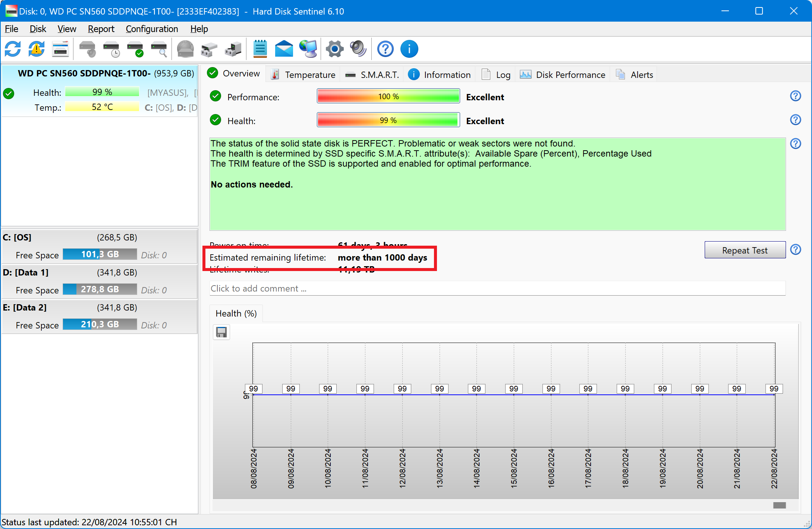
Task: Click the 'Status last updated' status bar text
Action: pos(89,522)
